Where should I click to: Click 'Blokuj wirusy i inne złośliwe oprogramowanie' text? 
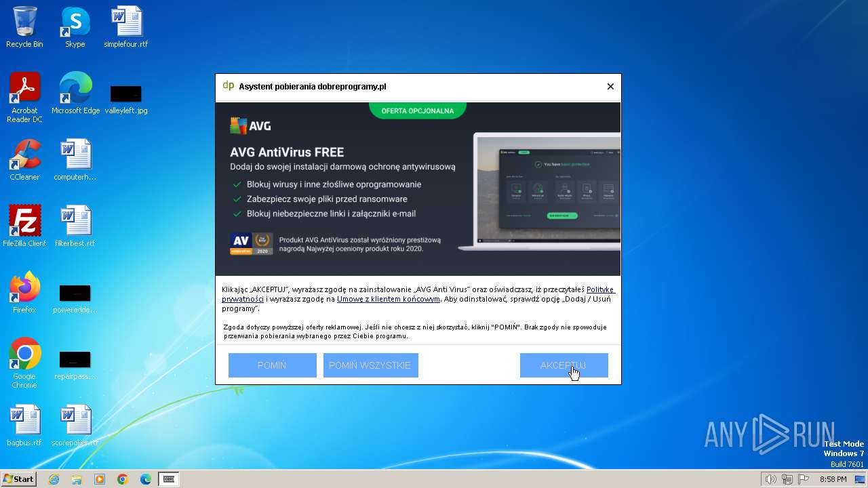tap(334, 184)
